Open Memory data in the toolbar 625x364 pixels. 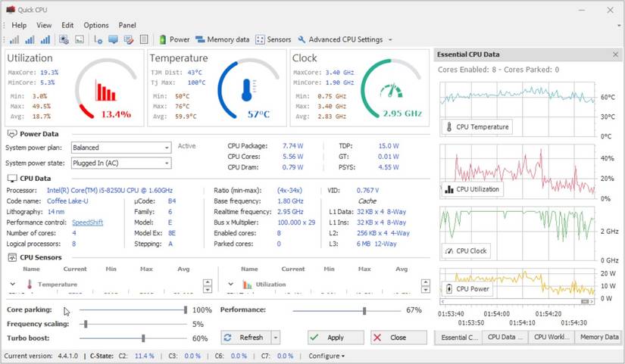click(223, 39)
